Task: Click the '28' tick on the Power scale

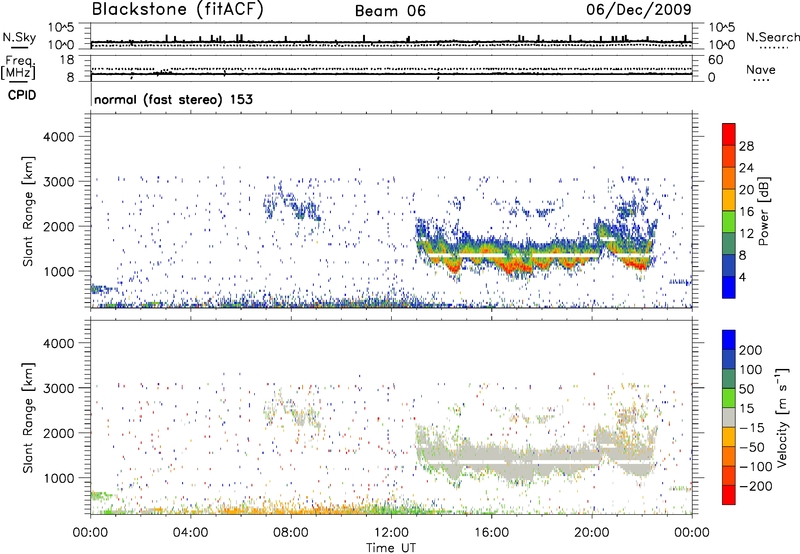Action: coord(746,146)
